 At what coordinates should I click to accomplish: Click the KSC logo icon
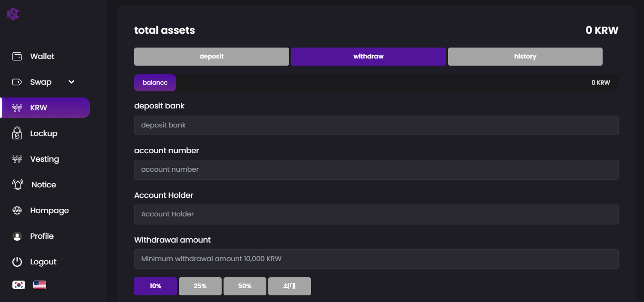pos(13,14)
